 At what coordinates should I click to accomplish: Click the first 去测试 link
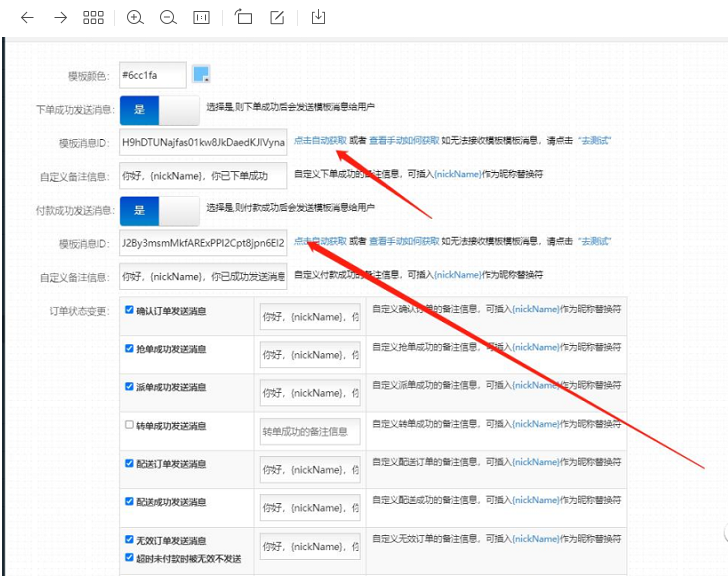594,141
